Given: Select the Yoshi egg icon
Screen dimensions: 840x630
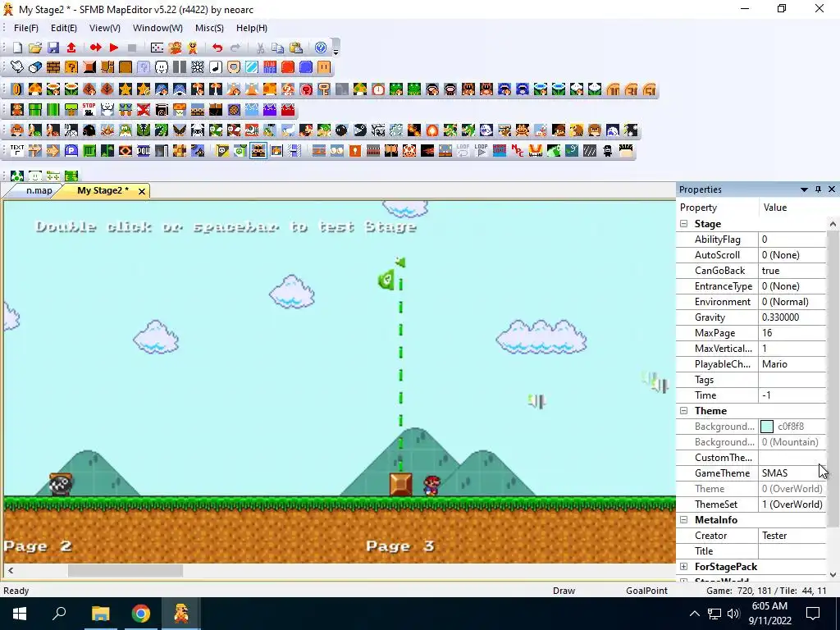Looking at the screenshot, I should click(x=17, y=176).
